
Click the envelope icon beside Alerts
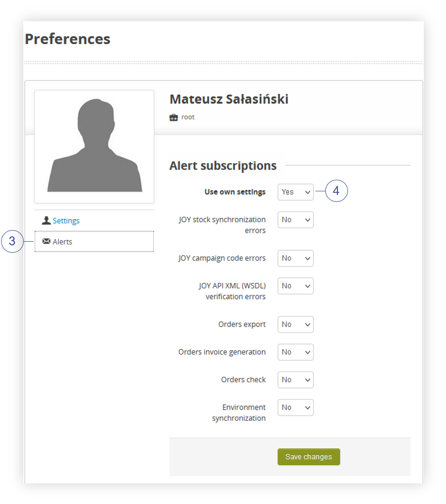pyautogui.click(x=46, y=241)
